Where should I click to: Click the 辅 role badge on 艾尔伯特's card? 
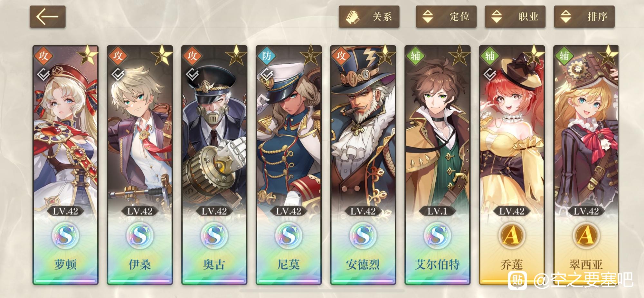click(415, 55)
